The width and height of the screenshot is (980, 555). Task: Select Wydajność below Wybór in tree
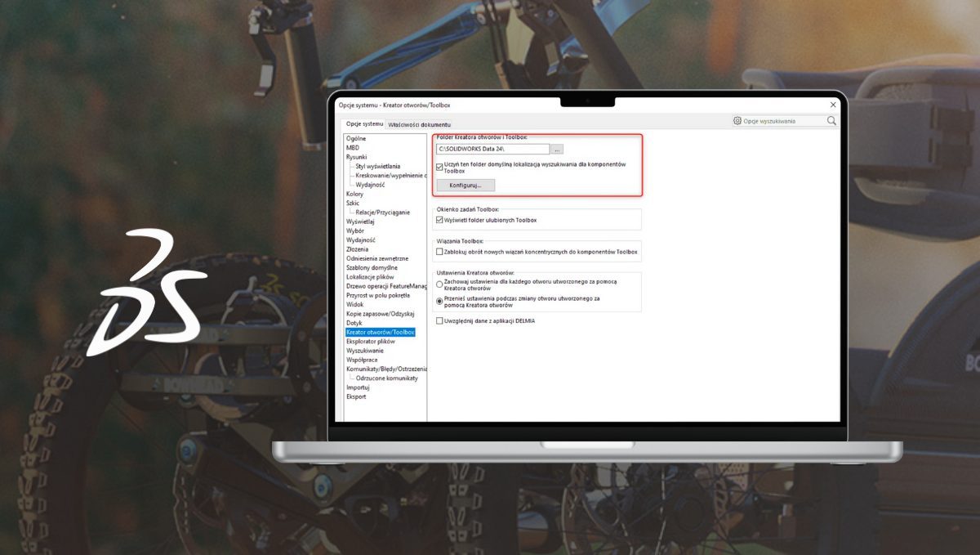361,240
